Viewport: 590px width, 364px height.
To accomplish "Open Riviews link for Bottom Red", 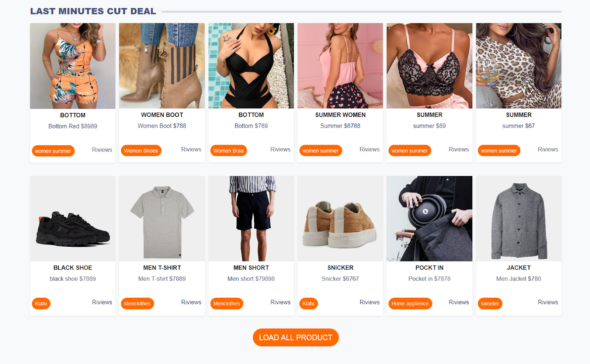I will (102, 150).
